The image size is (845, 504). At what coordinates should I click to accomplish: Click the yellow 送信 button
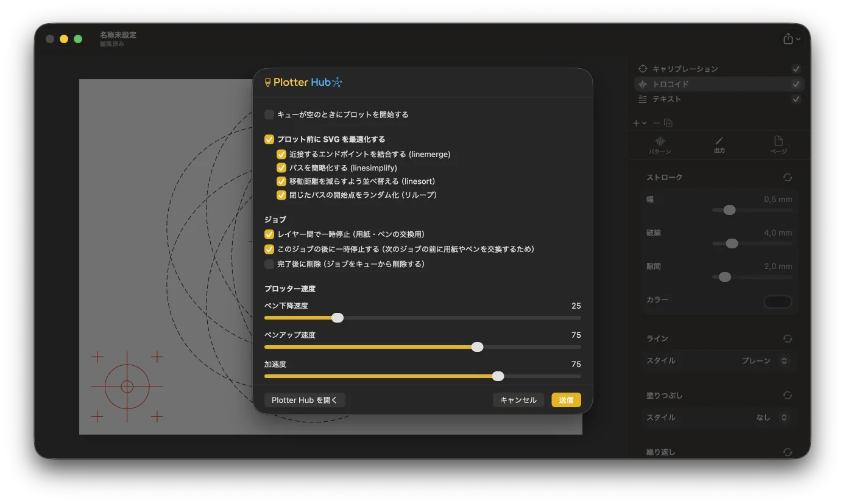(x=567, y=400)
